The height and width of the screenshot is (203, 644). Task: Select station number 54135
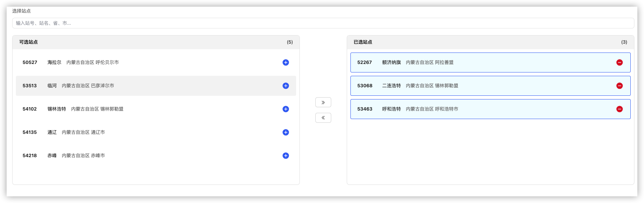click(30, 132)
